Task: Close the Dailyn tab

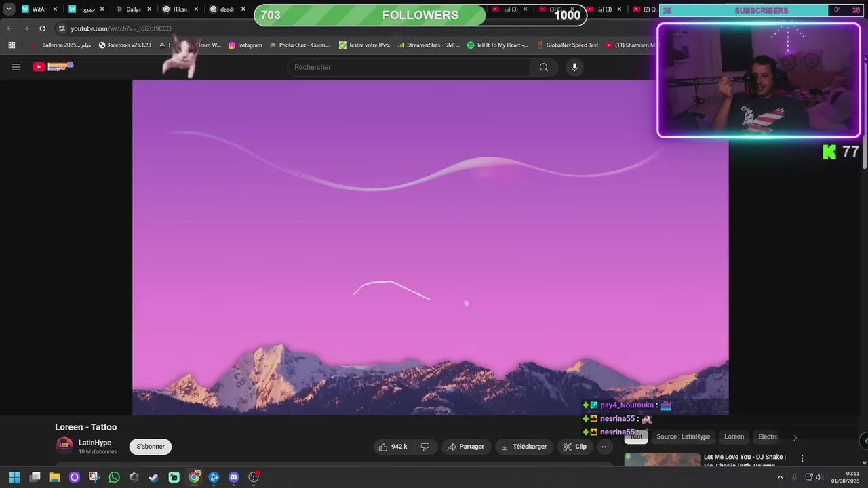Action: pos(149,9)
